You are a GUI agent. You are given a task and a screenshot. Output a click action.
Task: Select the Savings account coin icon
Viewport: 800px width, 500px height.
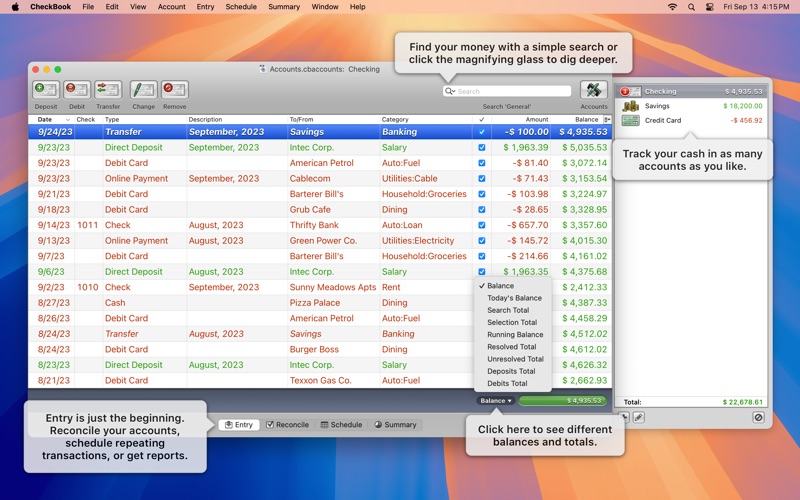click(631, 106)
